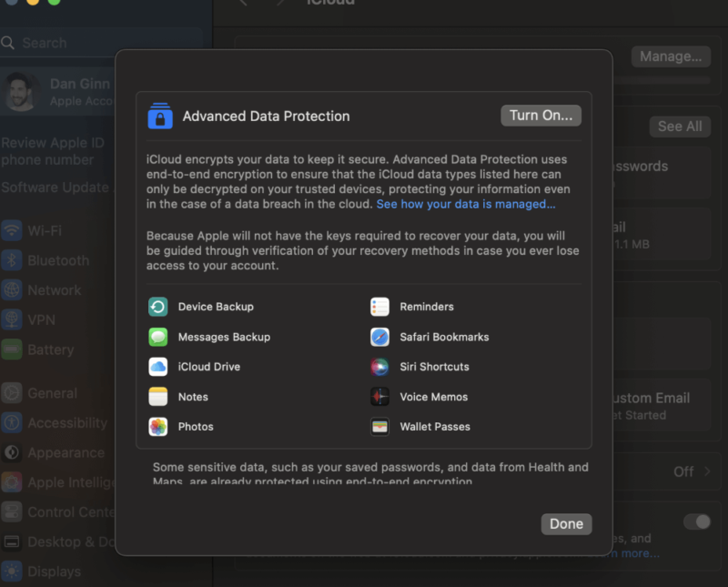Click the Wallet Passes icon

click(379, 426)
